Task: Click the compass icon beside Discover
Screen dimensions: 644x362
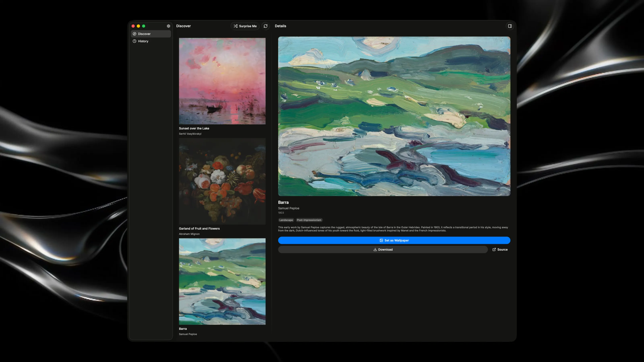Action: [134, 34]
